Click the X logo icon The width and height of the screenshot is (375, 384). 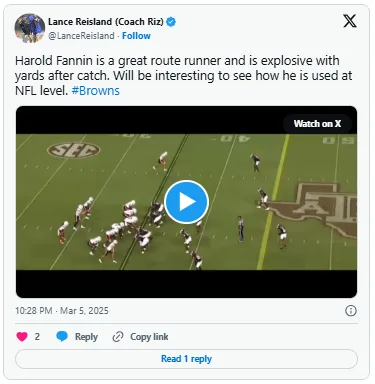[350, 21]
